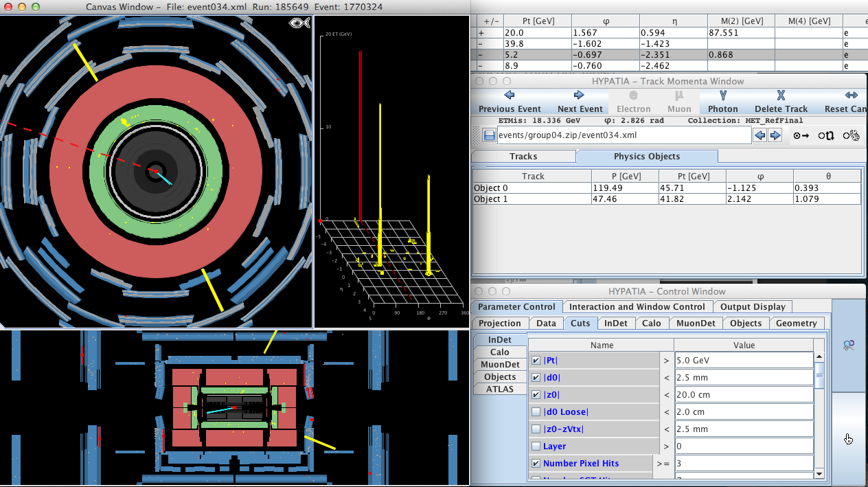Advance to the Next Event
868x487 pixels.
point(580,102)
